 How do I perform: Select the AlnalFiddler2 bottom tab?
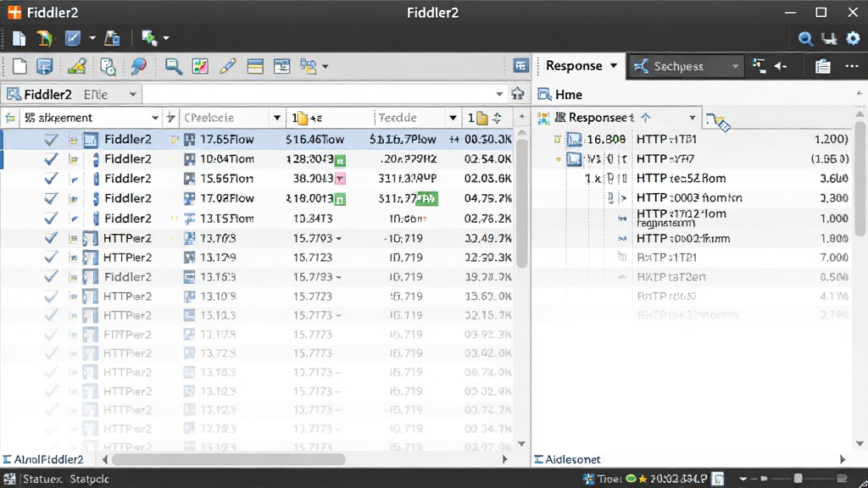click(44, 459)
